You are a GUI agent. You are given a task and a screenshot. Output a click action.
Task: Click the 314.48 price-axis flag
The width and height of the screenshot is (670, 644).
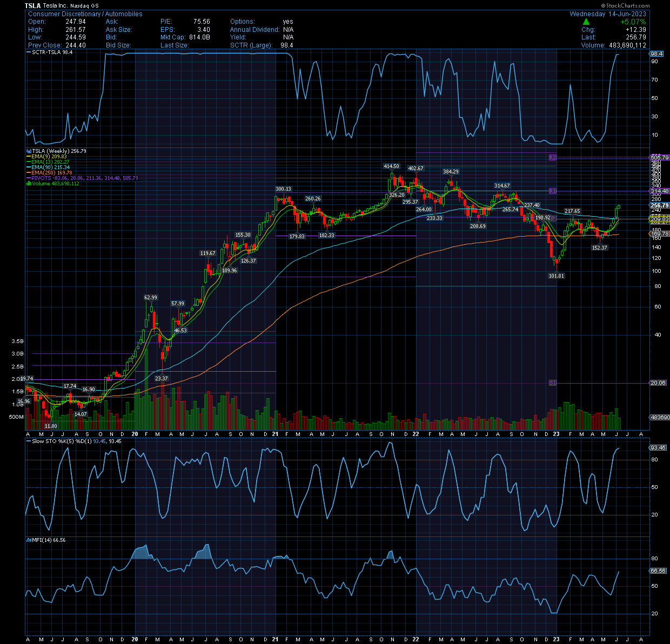(659, 191)
